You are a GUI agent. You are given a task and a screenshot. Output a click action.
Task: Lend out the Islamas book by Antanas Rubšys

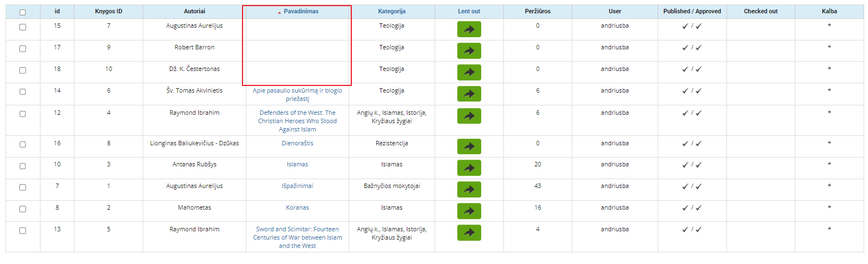(x=469, y=167)
